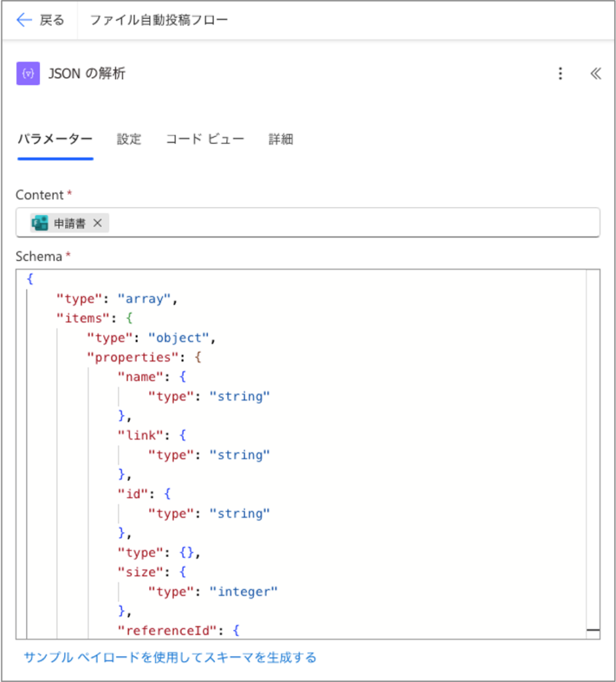Switch to the コード ビュー tab

(x=205, y=139)
